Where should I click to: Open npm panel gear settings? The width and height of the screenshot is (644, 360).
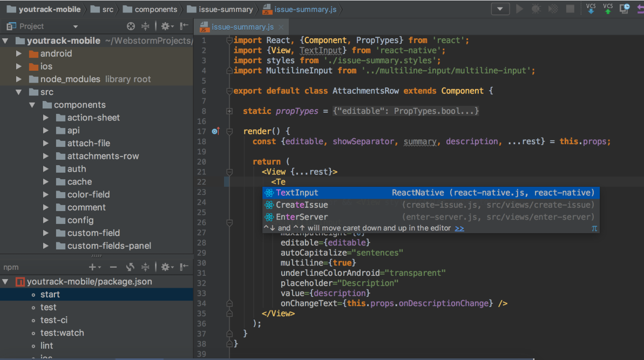(166, 267)
